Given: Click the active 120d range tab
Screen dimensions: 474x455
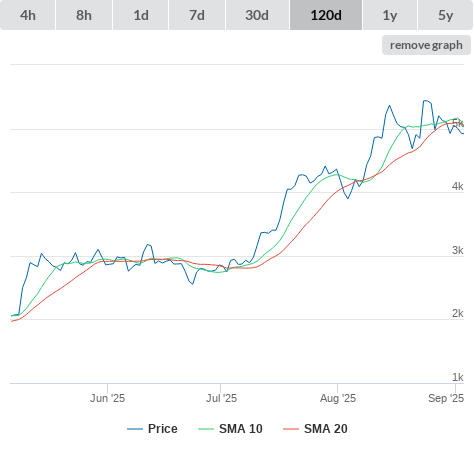Looking at the screenshot, I should (x=326, y=15).
